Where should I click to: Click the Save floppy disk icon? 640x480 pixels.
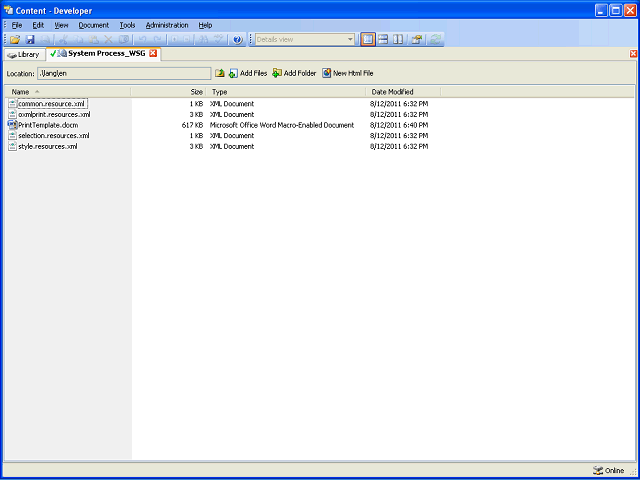coord(30,40)
